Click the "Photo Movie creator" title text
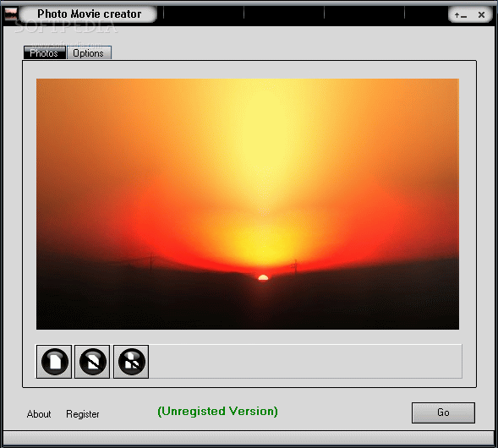The width and height of the screenshot is (498, 448). (90, 14)
